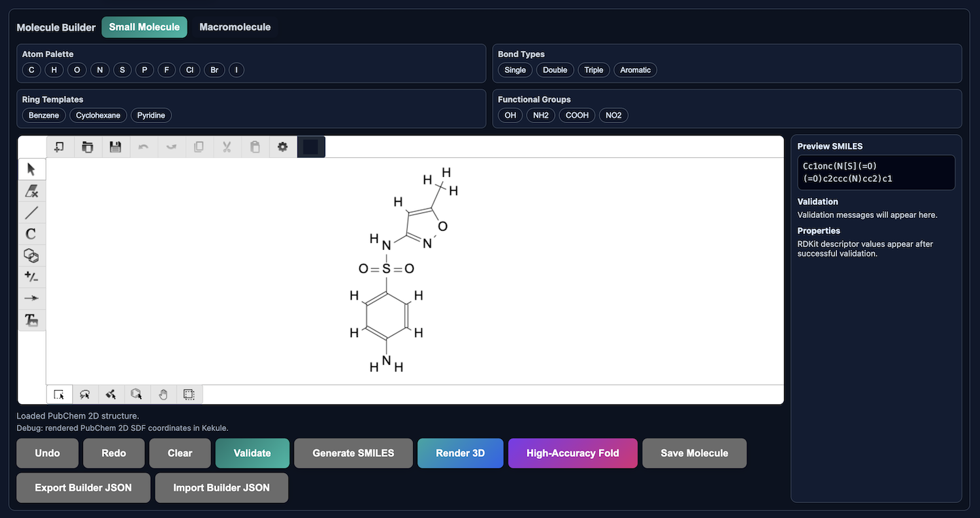The height and width of the screenshot is (518, 980).
Task: Choose the rectangle marquee selection mode
Action: tap(59, 394)
